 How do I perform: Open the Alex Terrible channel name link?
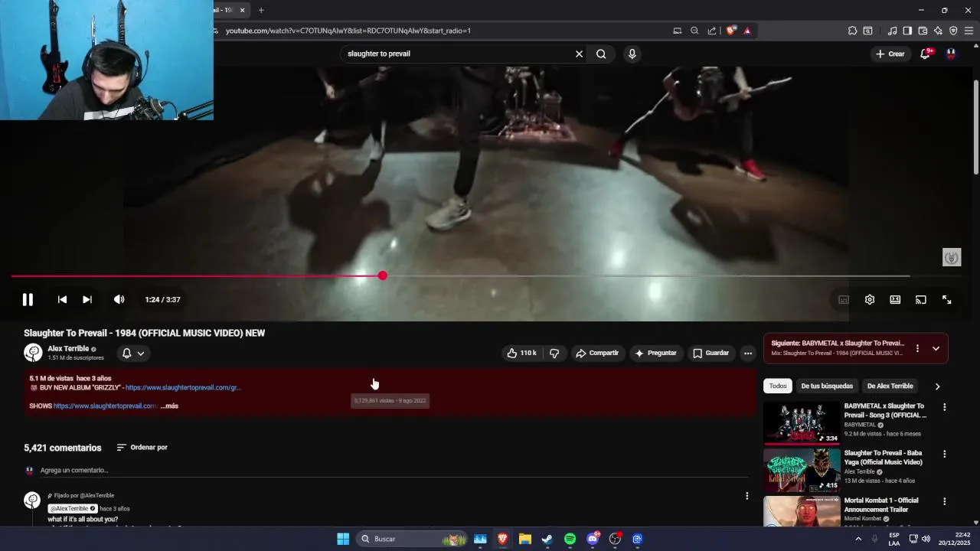(68, 348)
